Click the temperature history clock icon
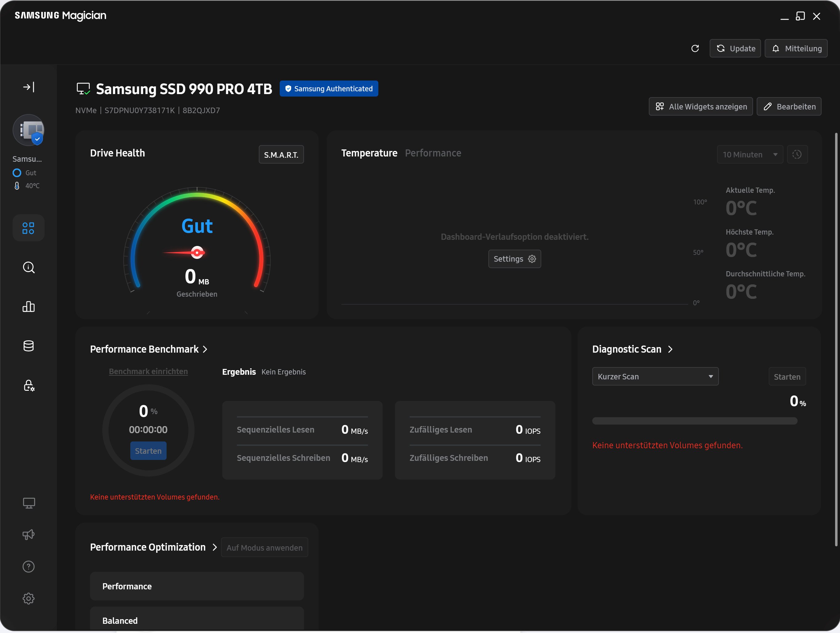This screenshot has width=840, height=633. (x=797, y=154)
